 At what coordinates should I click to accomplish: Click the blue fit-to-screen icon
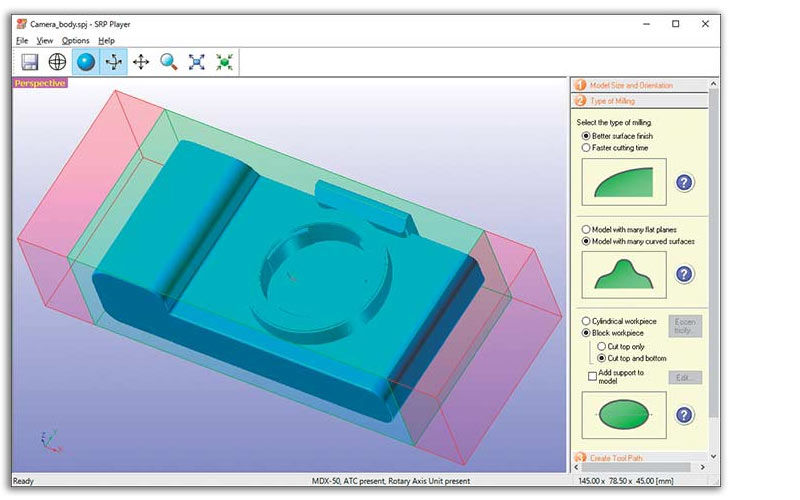pos(197,62)
